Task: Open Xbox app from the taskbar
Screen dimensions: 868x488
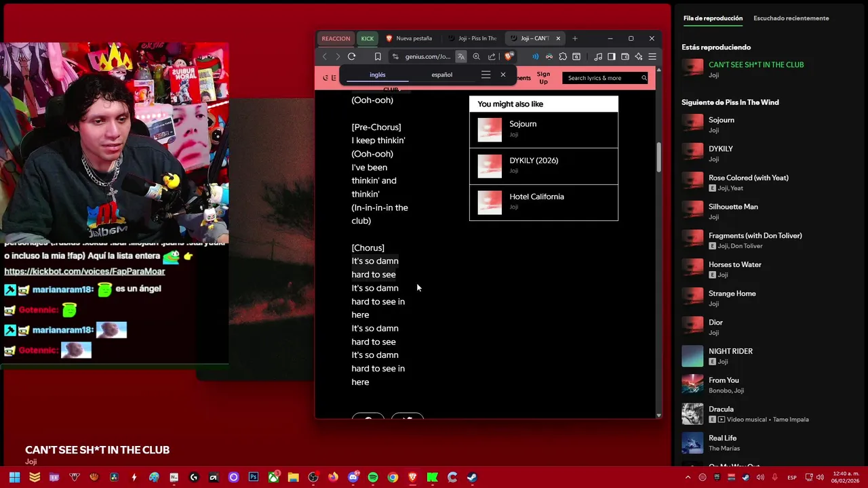Action: (273, 477)
